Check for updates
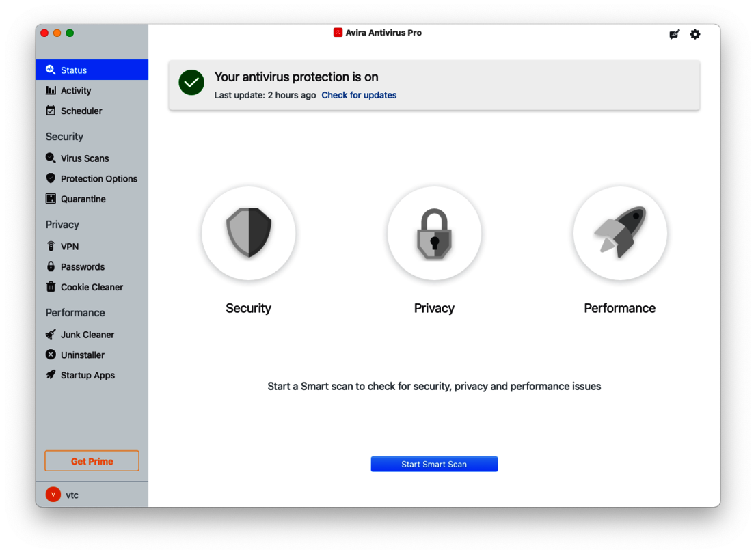The width and height of the screenshot is (756, 554). pyautogui.click(x=359, y=95)
